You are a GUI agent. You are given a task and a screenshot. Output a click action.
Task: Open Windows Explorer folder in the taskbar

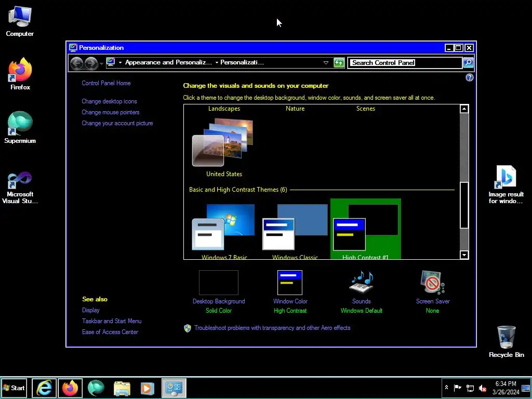click(122, 388)
